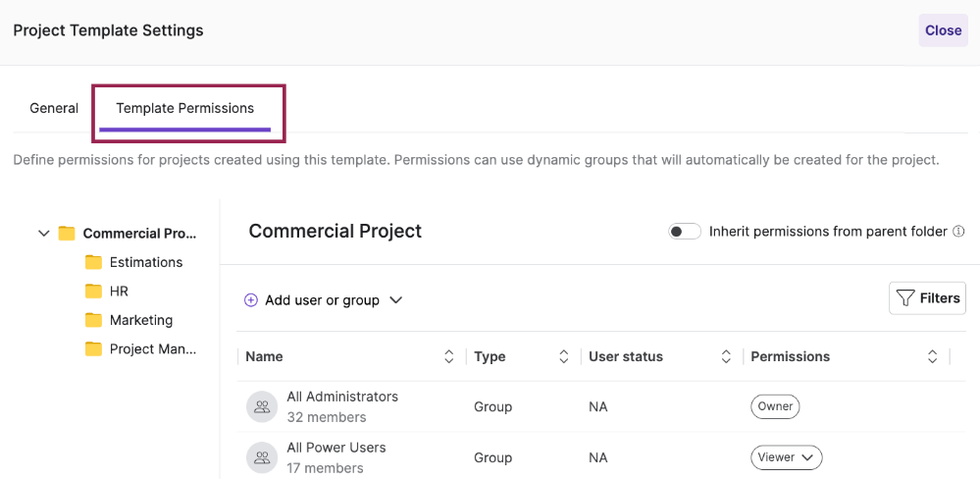Select the All Administrators name text

[x=342, y=397]
